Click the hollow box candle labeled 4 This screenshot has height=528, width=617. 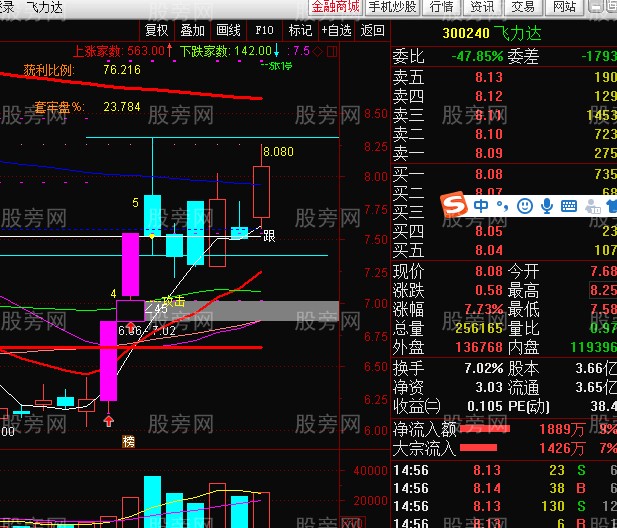point(130,311)
